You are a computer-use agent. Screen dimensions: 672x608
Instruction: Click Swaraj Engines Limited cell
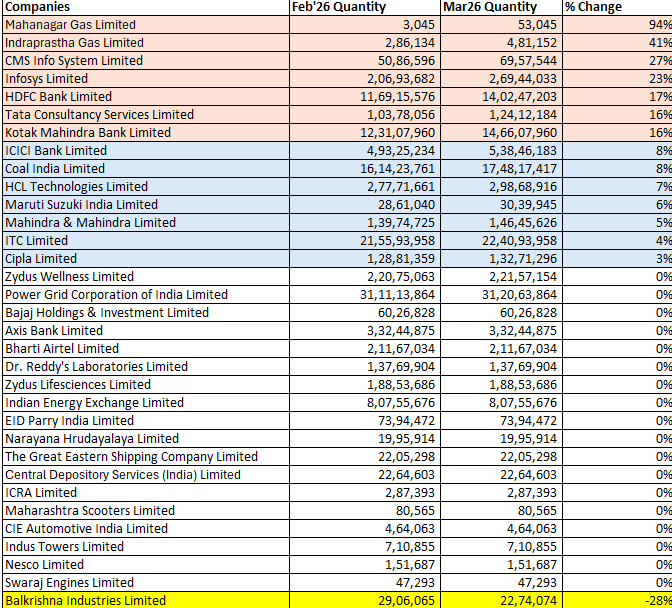146,583
